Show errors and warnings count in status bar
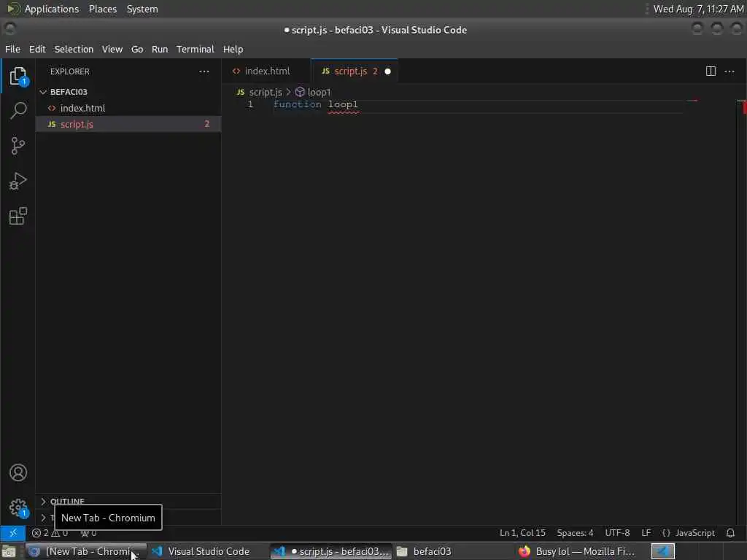 click(50, 533)
